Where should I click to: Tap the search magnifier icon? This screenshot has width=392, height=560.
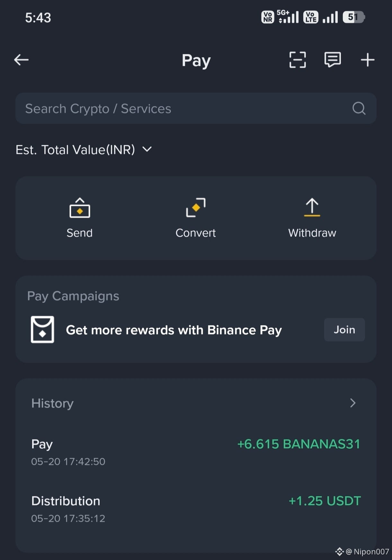point(359,108)
